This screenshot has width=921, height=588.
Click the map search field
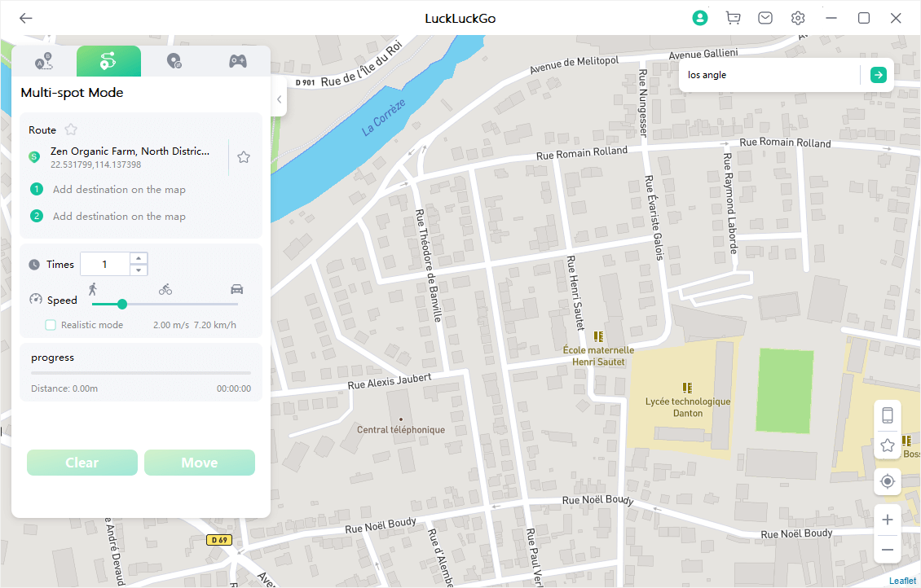pos(771,75)
